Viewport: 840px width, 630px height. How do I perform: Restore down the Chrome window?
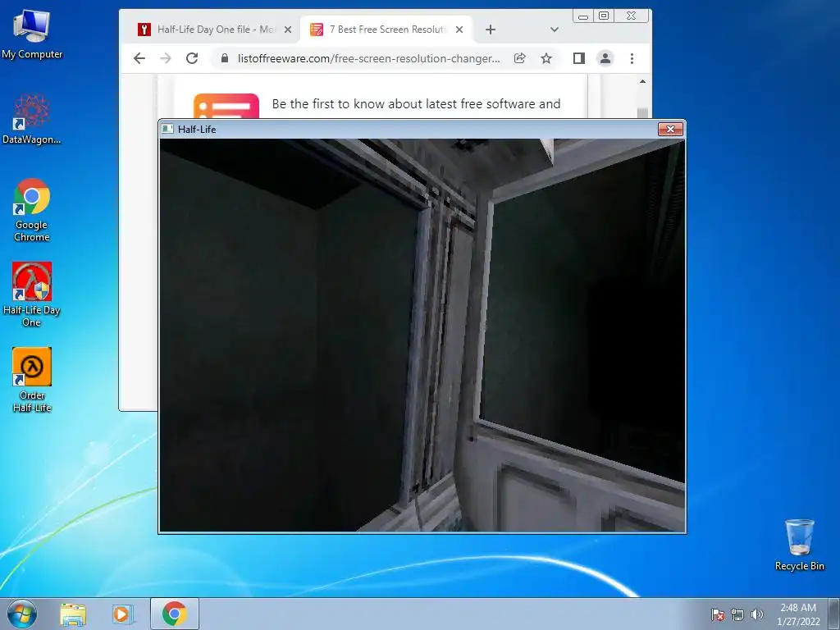point(604,16)
